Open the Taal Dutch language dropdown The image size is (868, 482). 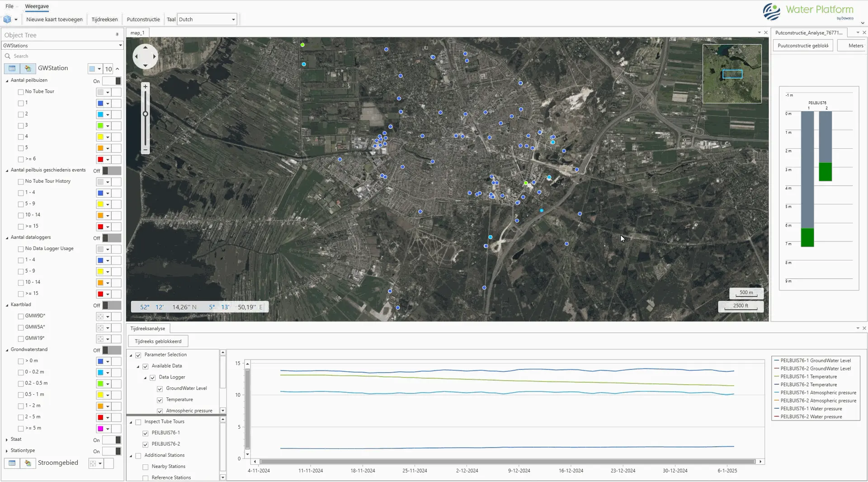pyautogui.click(x=233, y=19)
